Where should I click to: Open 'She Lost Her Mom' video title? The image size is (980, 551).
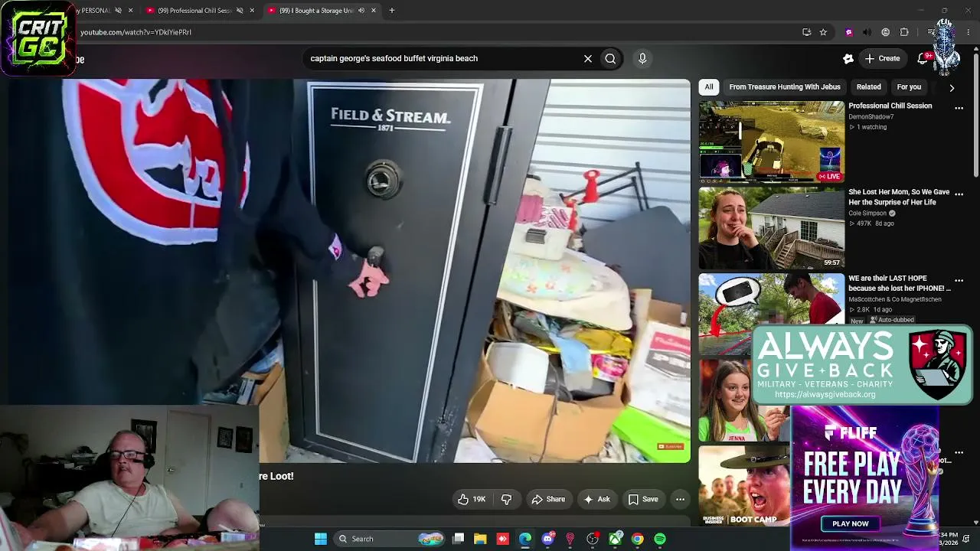coord(899,197)
